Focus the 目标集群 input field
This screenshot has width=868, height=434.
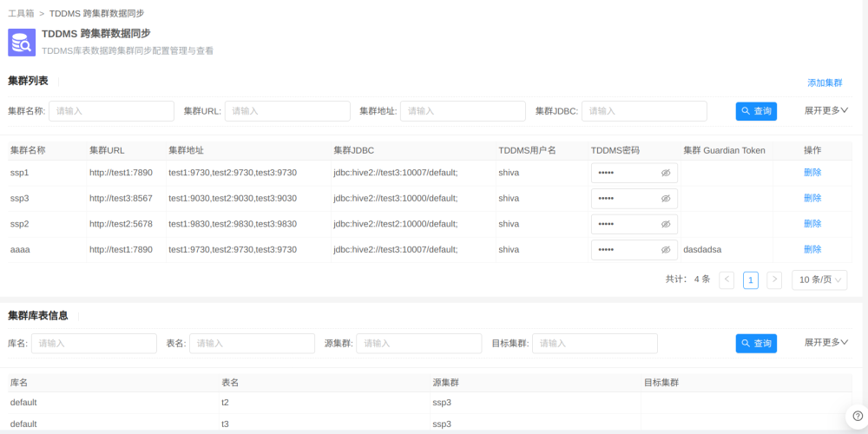click(595, 343)
